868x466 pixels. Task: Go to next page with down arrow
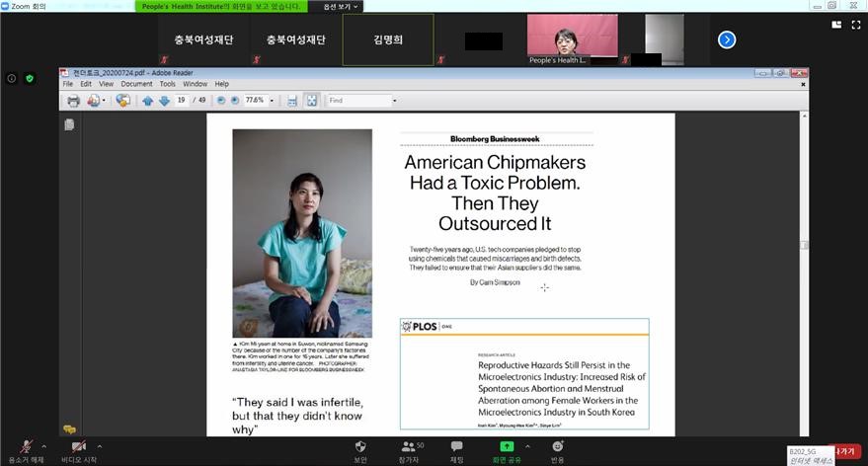click(x=164, y=101)
